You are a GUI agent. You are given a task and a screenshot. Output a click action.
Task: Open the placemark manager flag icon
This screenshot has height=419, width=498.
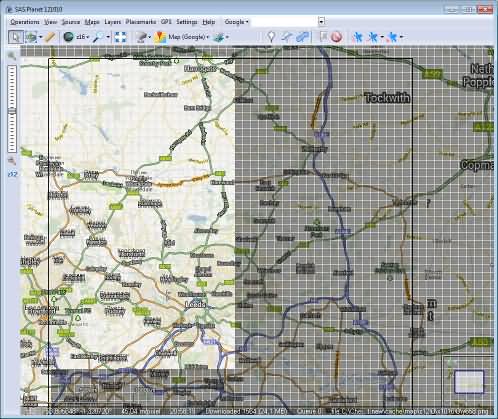click(x=323, y=37)
